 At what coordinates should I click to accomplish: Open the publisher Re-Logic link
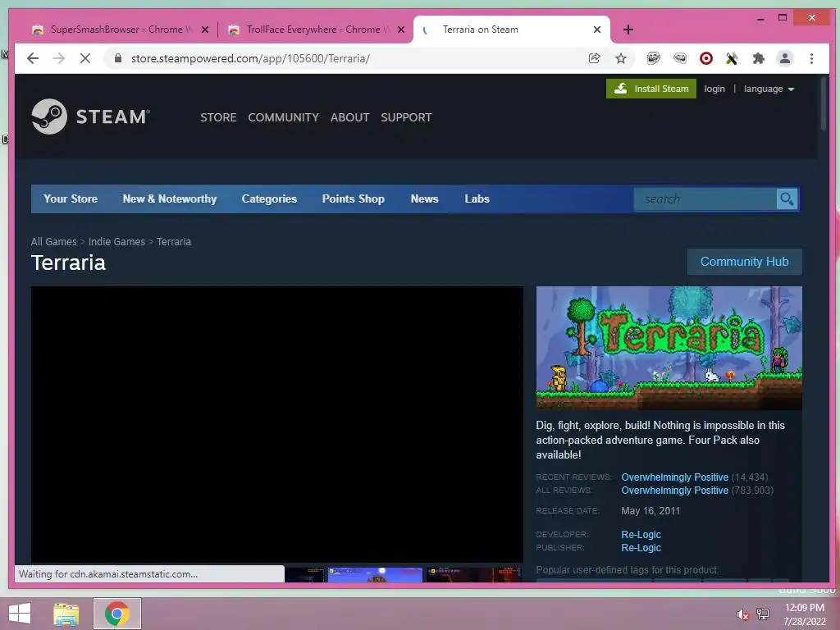[641, 548]
